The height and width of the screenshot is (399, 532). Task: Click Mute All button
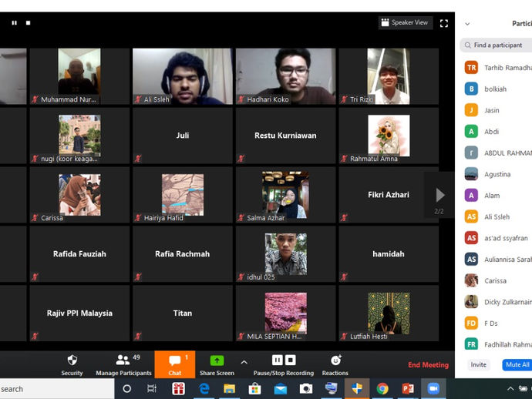(517, 364)
